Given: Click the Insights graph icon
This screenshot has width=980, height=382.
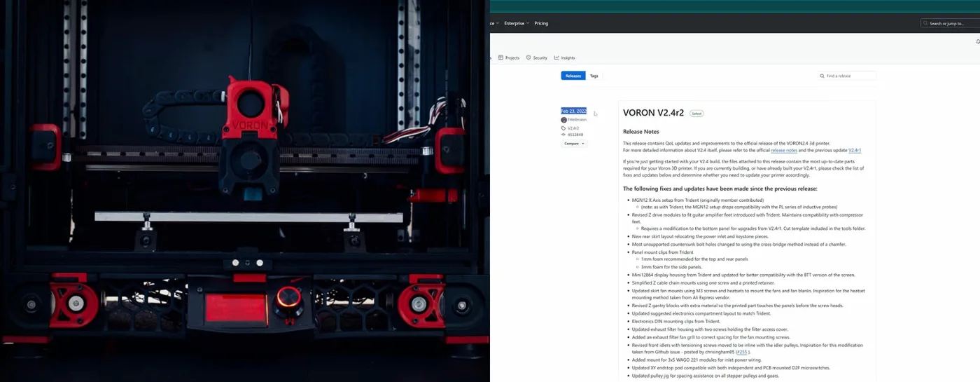Looking at the screenshot, I should (x=556, y=57).
